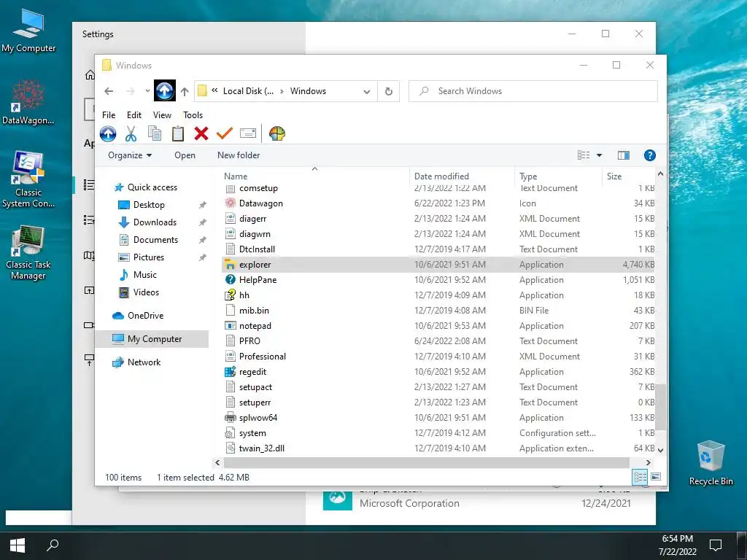Select Videos in navigation pane
Viewport: 747px width, 560px height.
(146, 292)
